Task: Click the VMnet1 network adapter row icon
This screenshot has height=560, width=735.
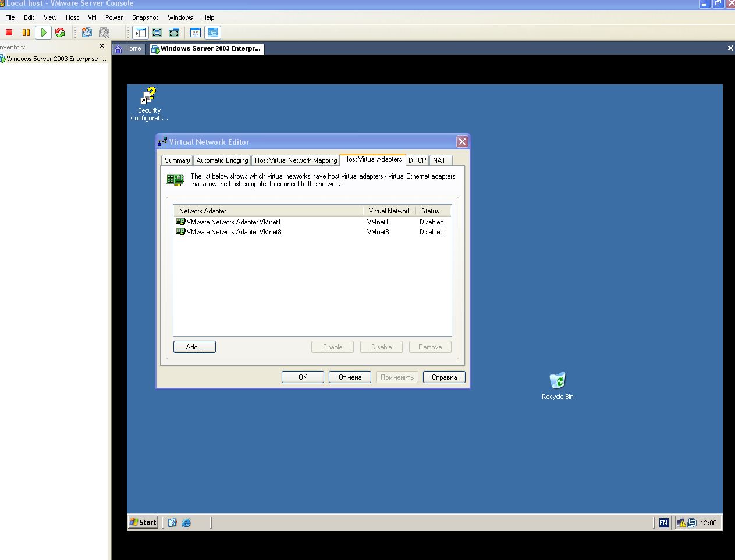Action: click(181, 222)
